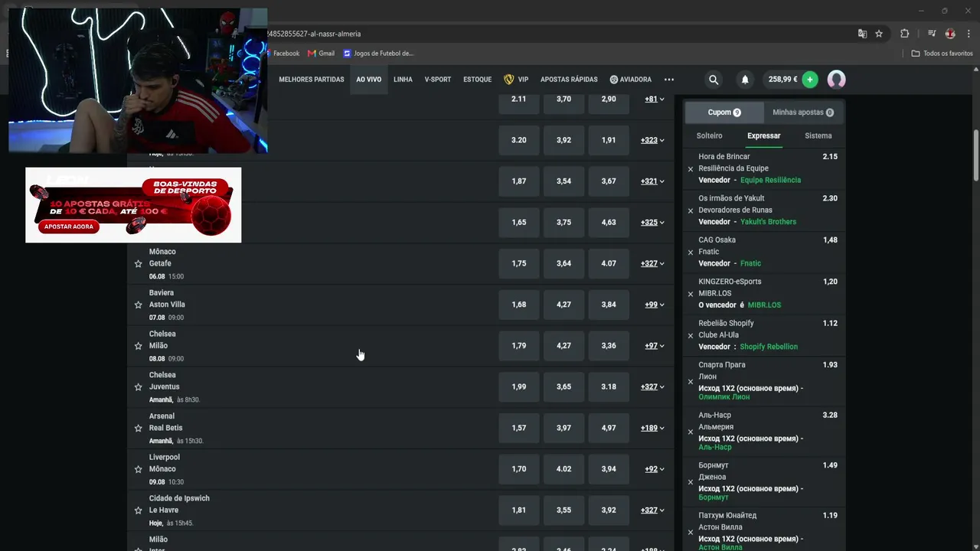The image size is (980, 551).
Task: Remove the Rebelião Shopify bet
Action: coord(691,336)
